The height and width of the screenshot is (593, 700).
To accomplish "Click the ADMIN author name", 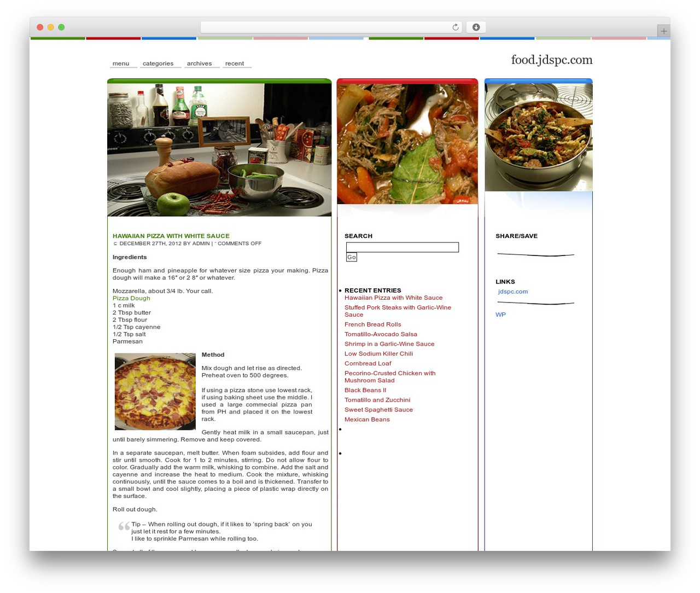I will tap(201, 243).
